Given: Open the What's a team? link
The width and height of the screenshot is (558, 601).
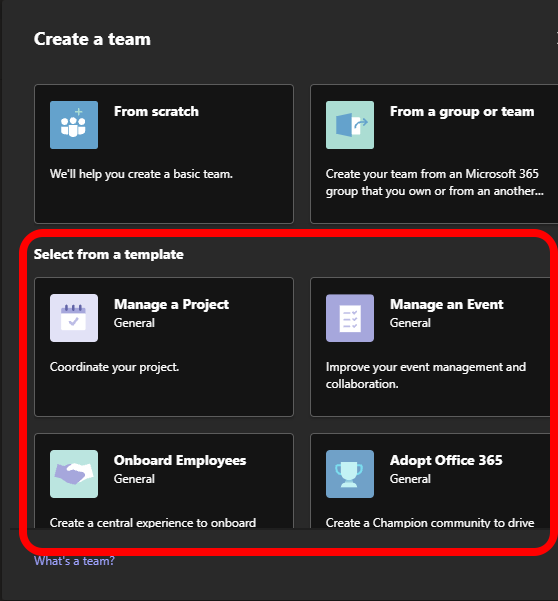Looking at the screenshot, I should coord(74,561).
